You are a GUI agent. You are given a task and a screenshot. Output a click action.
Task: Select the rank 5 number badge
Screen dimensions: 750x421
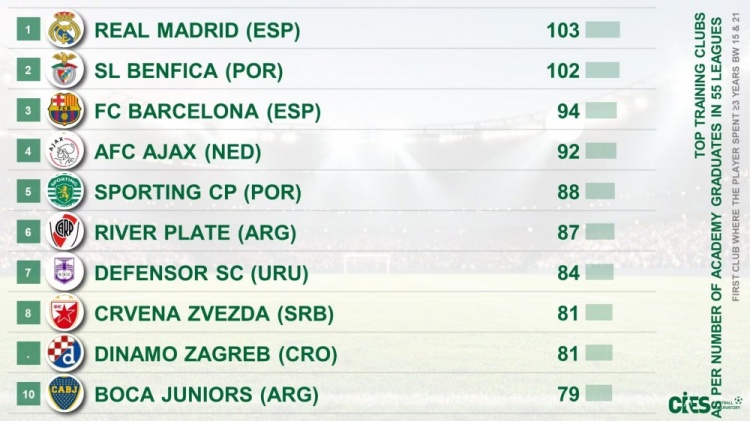coord(28,192)
